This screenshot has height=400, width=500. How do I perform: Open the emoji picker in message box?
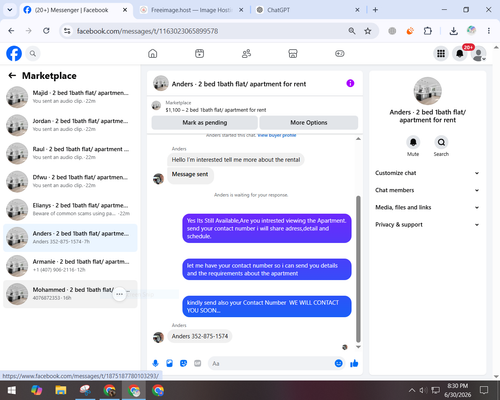click(338, 363)
